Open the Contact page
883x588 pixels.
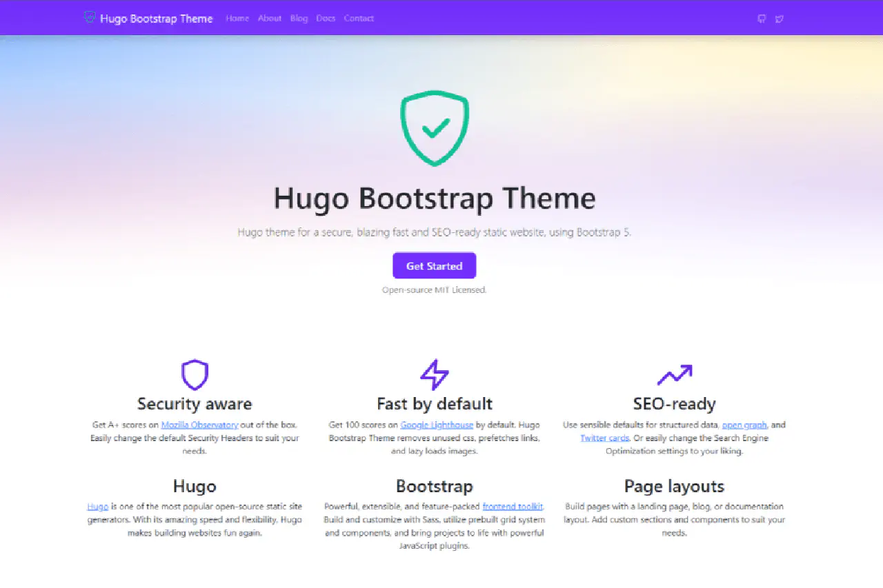pos(358,19)
